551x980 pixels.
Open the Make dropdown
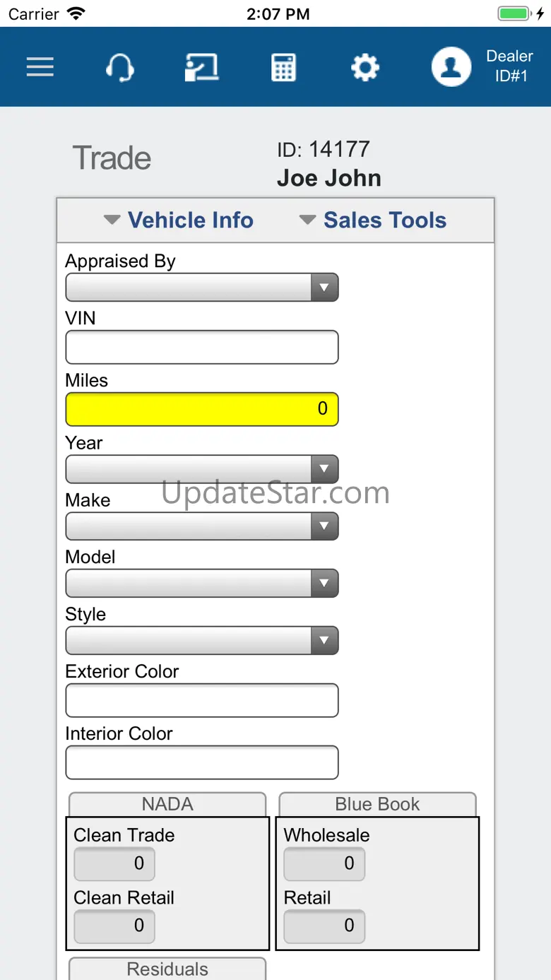pyautogui.click(x=201, y=526)
